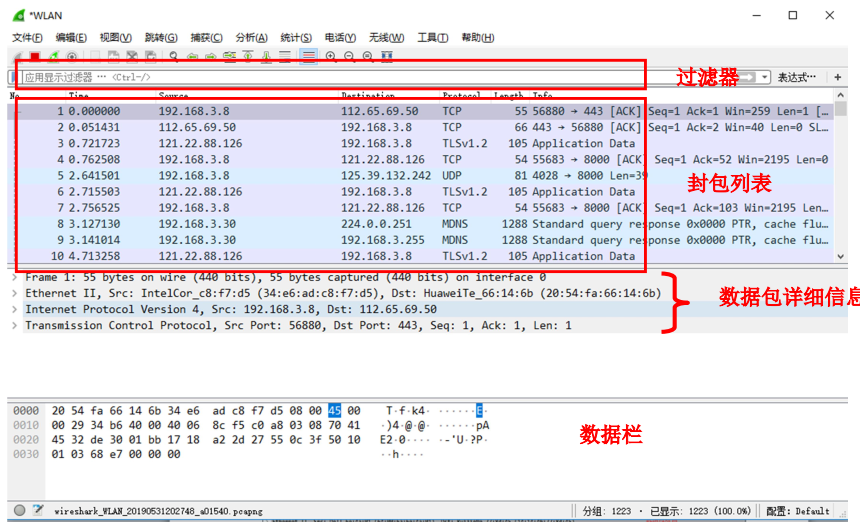Open the 分析(A) menu
The width and height of the screenshot is (860, 527).
click(x=252, y=37)
